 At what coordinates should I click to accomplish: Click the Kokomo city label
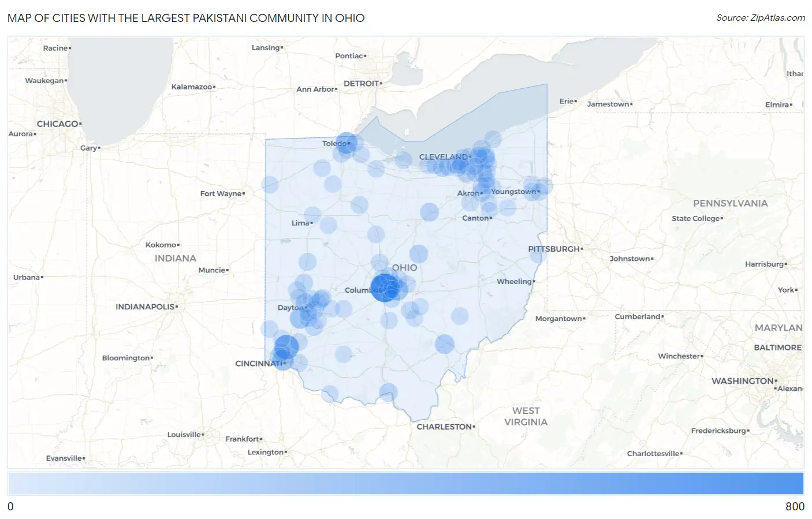pyautogui.click(x=161, y=245)
